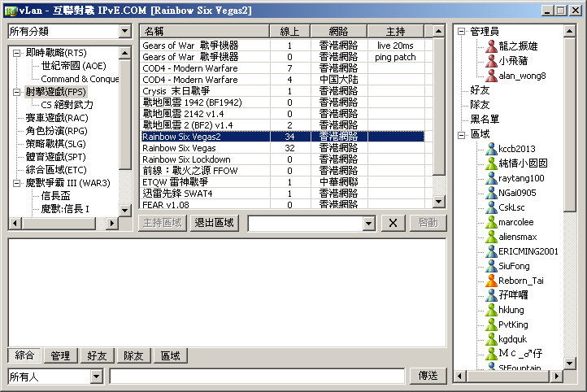The height and width of the screenshot is (392, 587).
Task: Select 信長盃 under WAR3
Action: pyautogui.click(x=56, y=196)
